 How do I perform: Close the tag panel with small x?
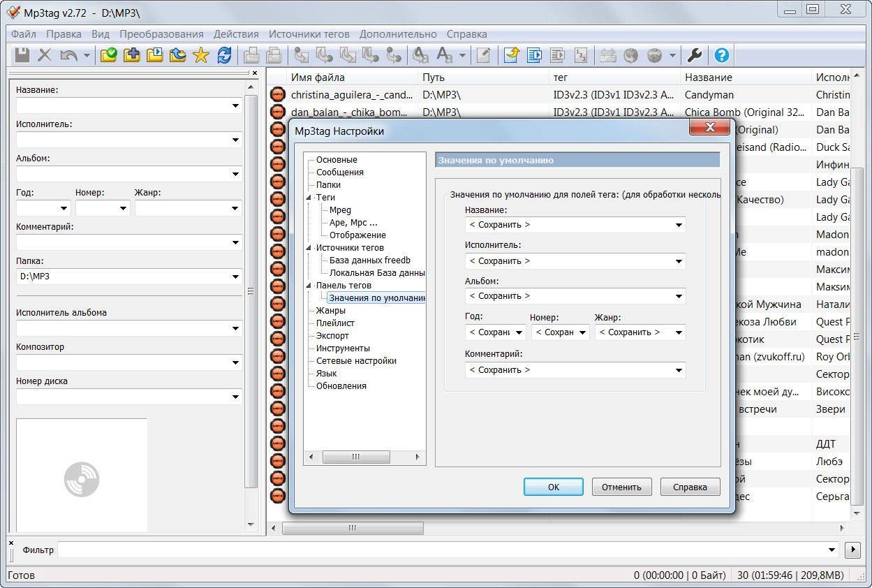pos(254,73)
